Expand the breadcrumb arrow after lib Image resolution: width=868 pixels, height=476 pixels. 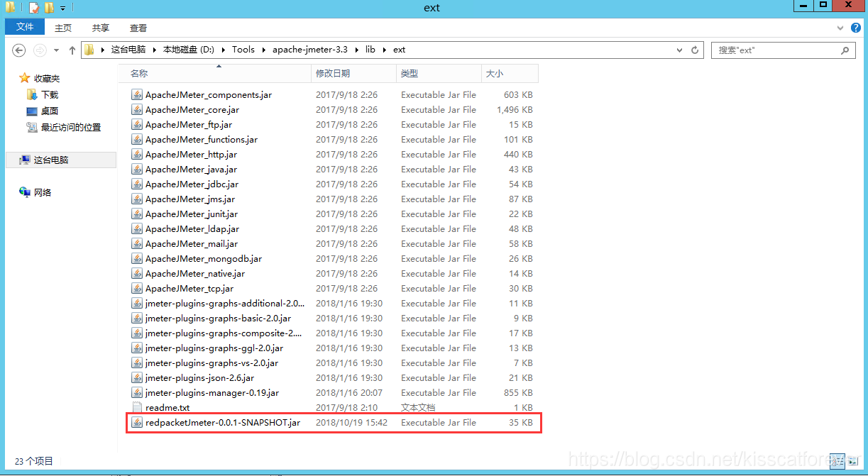click(x=384, y=50)
